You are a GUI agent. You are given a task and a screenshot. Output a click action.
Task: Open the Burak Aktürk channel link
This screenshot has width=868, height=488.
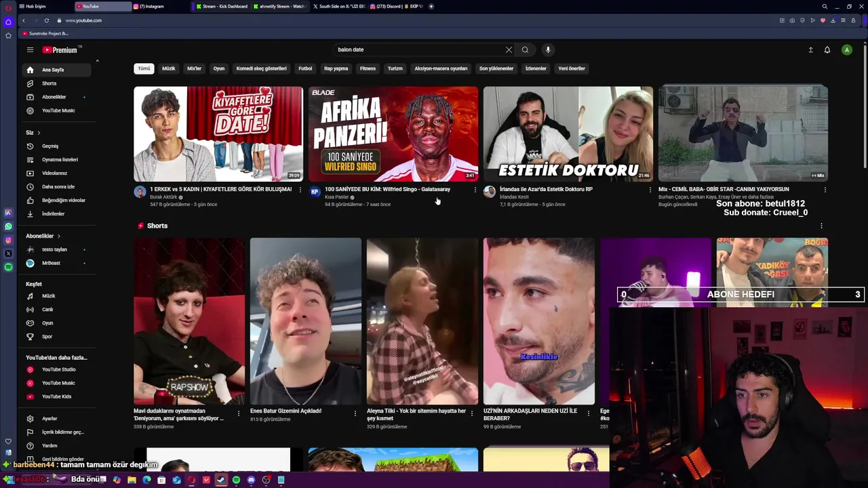[163, 197]
